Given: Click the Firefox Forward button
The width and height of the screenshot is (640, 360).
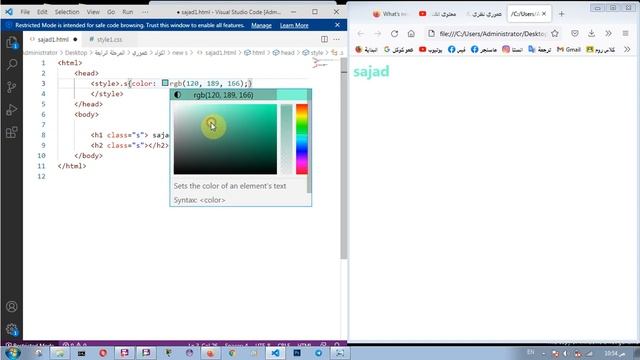Looking at the screenshot, I should pos(377,33).
